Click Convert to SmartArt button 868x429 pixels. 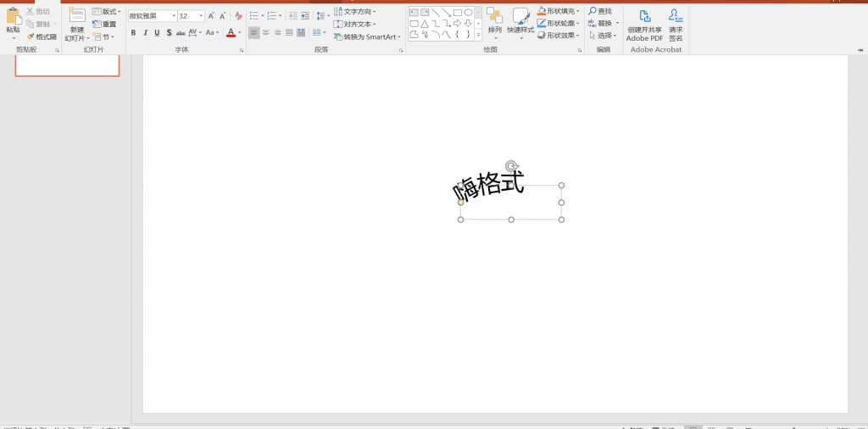[367, 36]
